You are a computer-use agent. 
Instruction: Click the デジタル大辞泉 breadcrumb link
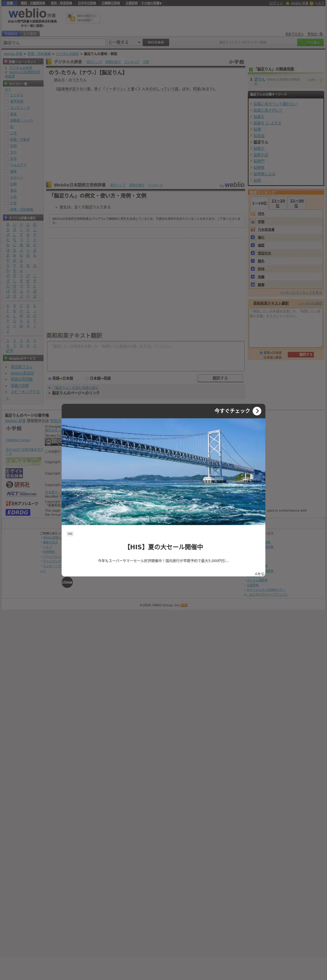click(67, 54)
